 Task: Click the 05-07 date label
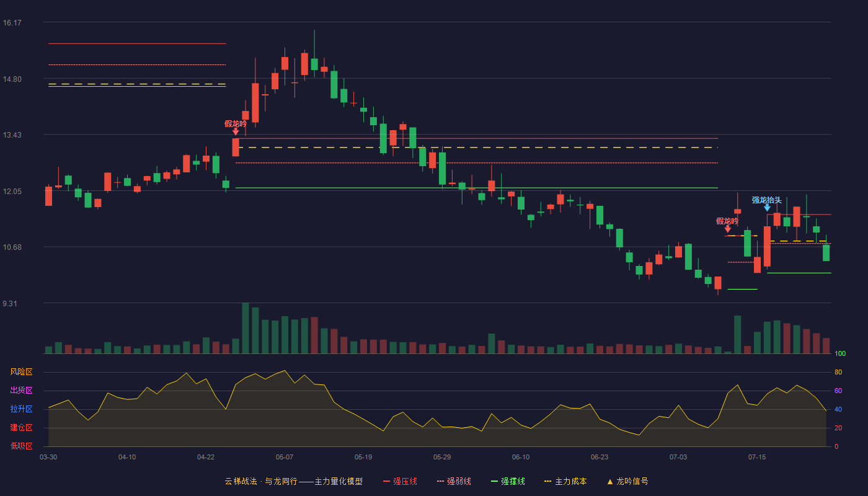(285, 457)
